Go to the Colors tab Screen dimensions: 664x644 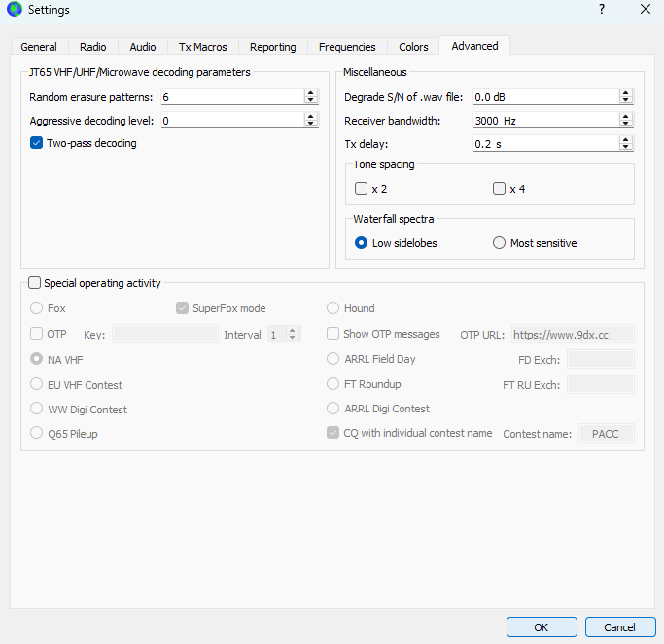click(413, 47)
